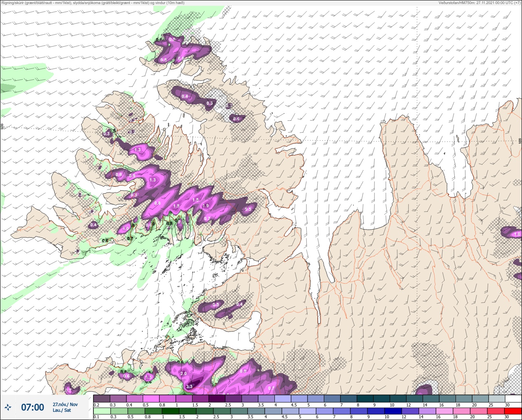
Task: Click the four-pointed compass icon beside 07:00
Action: click(x=8, y=407)
